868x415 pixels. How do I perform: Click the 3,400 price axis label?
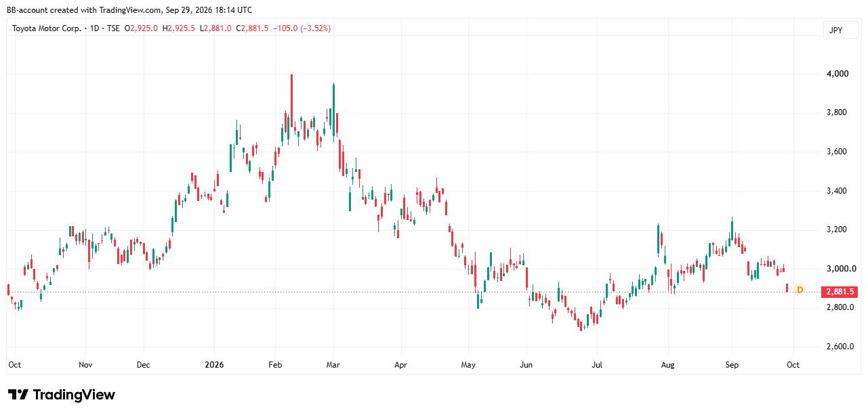point(837,191)
